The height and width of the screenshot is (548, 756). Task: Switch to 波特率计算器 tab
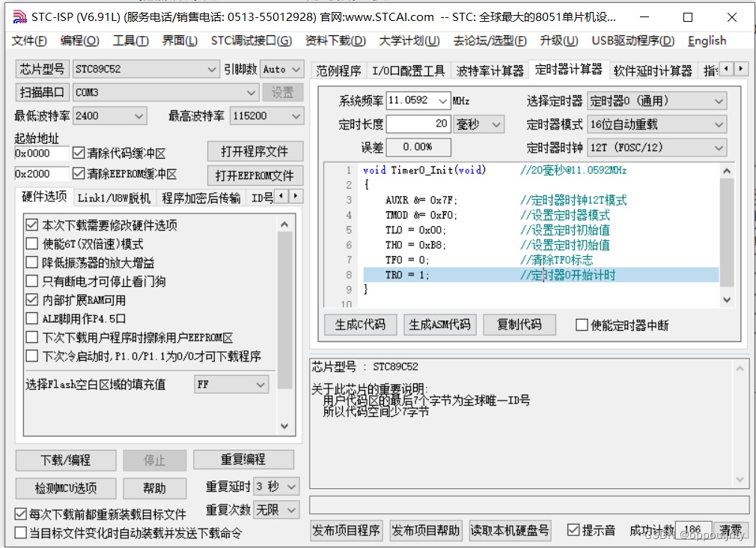click(490, 71)
